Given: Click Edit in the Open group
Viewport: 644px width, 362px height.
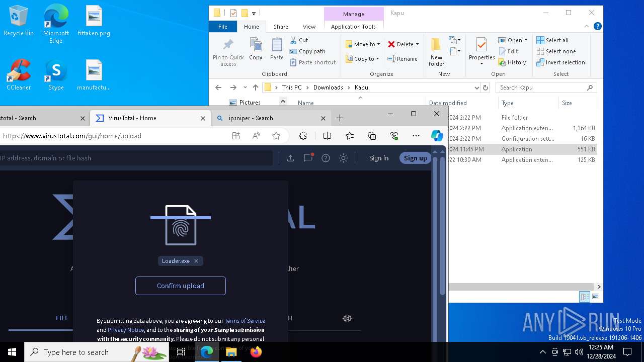Looking at the screenshot, I should [x=508, y=51].
